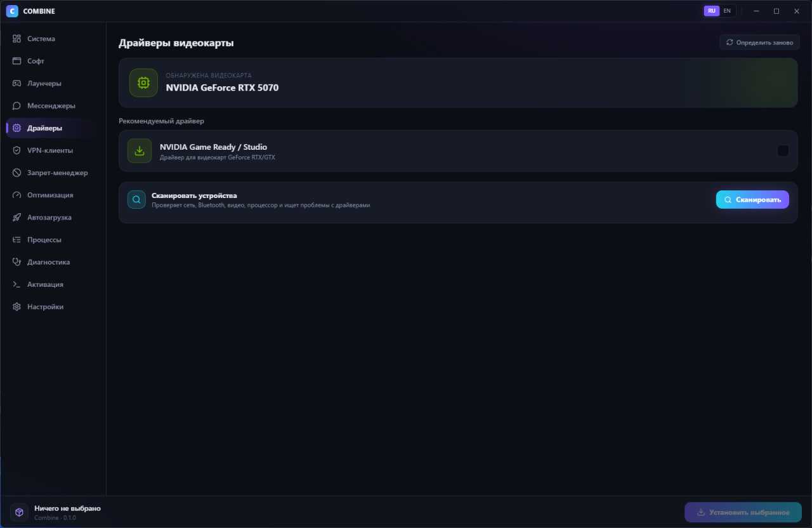The height and width of the screenshot is (528, 812).
Task: Click the Драйверы chip icon in sidebar
Action: pos(17,128)
